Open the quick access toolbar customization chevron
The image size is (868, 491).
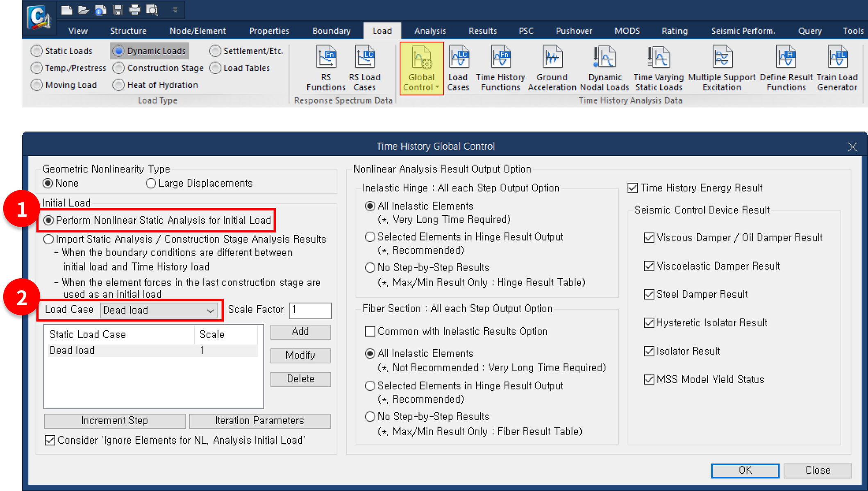(175, 9)
